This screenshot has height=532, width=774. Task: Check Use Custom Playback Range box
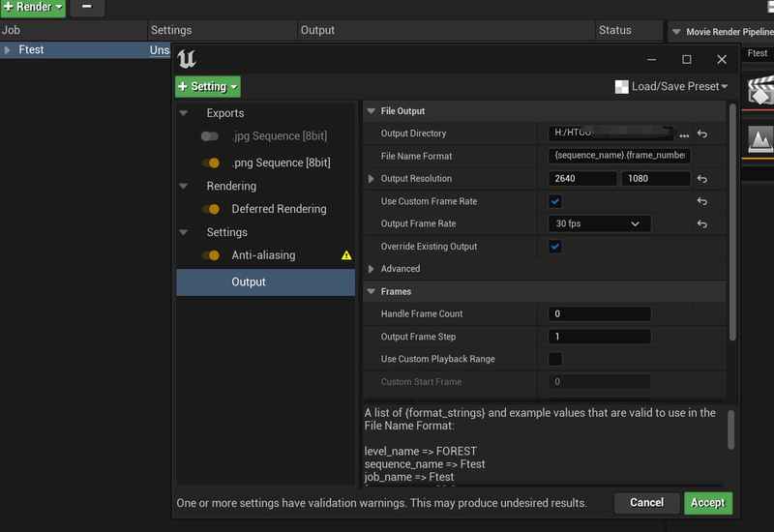tap(555, 359)
